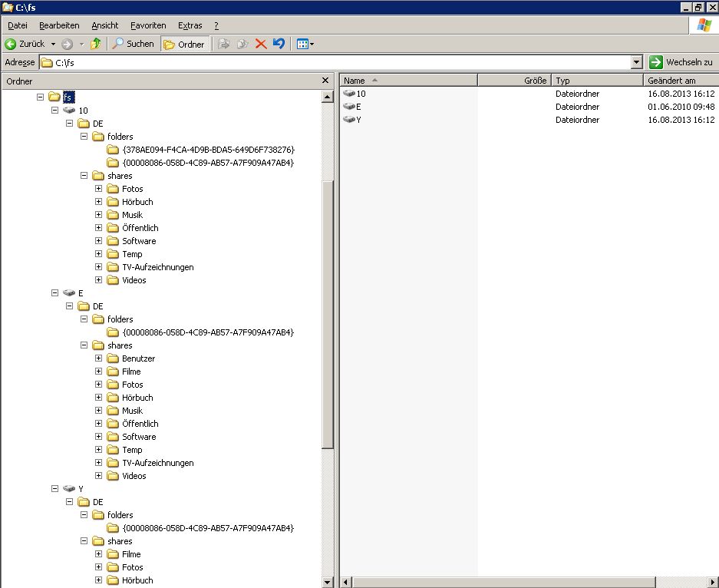
Task: Click the Zurück back button
Action: tap(25, 44)
